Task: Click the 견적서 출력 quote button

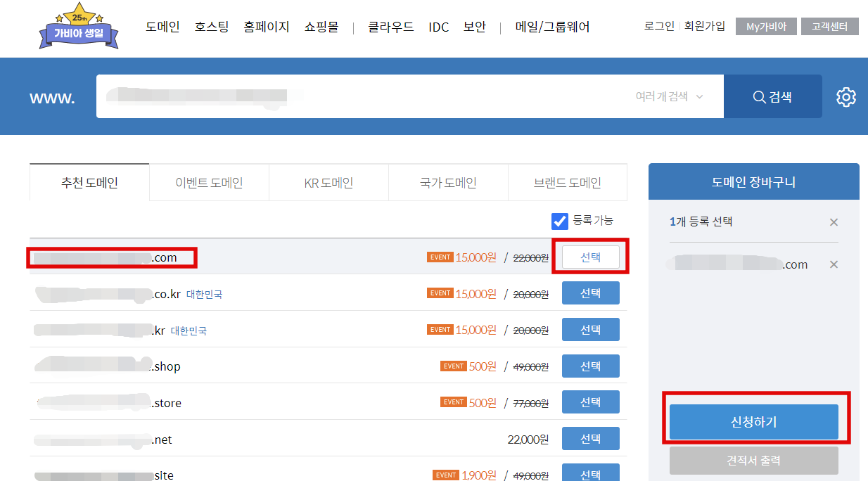Action: click(x=753, y=461)
